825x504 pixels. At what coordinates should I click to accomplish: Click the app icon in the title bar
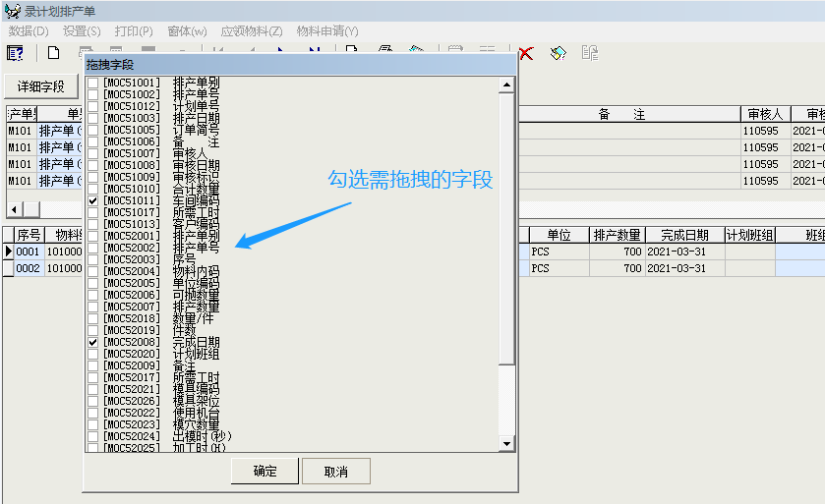click(x=11, y=11)
